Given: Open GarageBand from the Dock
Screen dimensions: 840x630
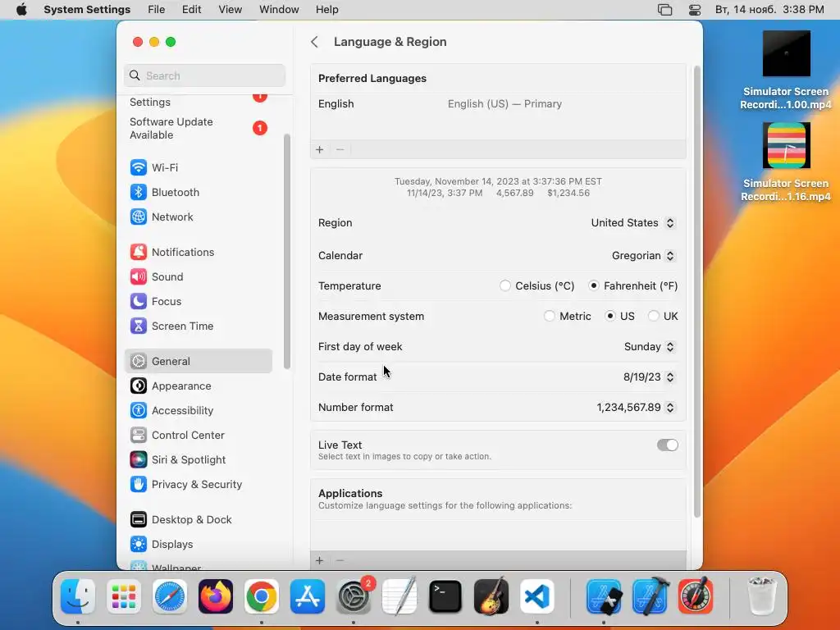Looking at the screenshot, I should click(x=491, y=596).
